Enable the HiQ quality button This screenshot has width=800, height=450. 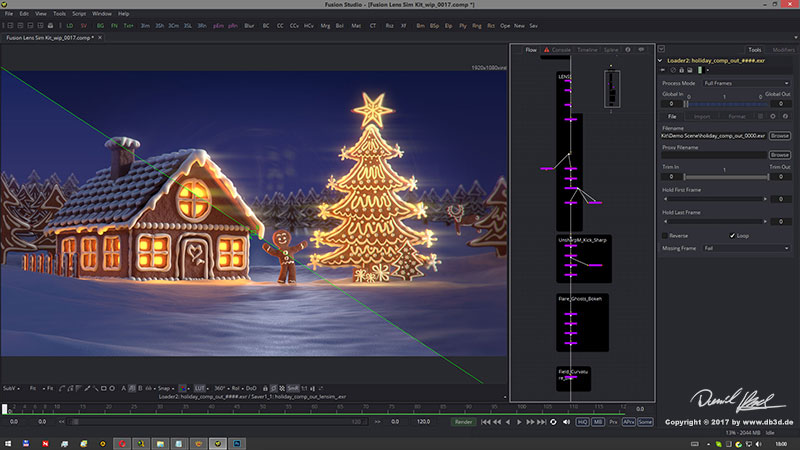582,422
